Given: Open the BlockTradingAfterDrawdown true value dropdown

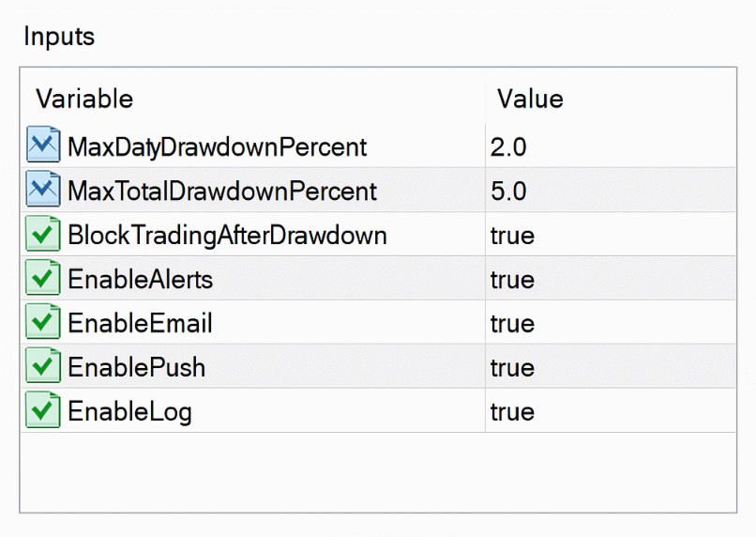Looking at the screenshot, I should click(512, 236).
